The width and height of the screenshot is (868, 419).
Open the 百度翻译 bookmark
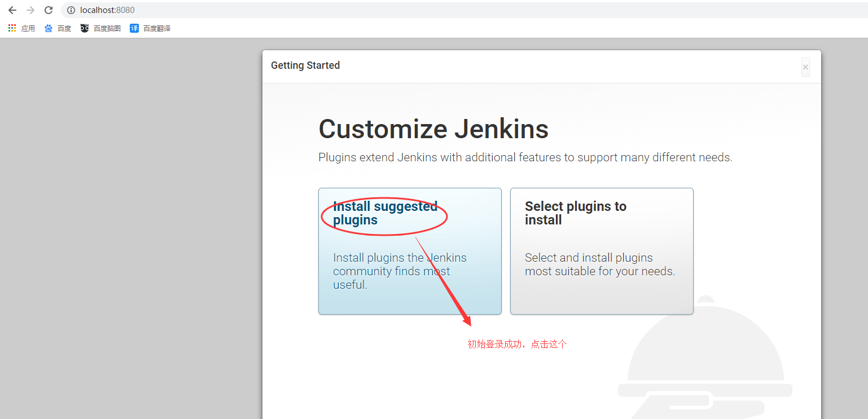(x=150, y=28)
